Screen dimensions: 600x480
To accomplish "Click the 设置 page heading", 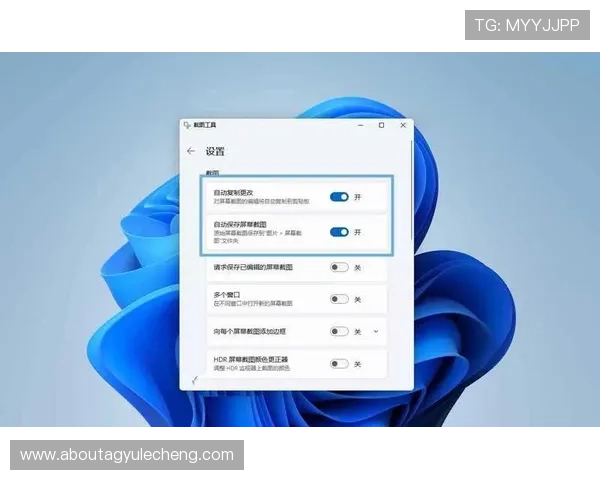I will 215,152.
